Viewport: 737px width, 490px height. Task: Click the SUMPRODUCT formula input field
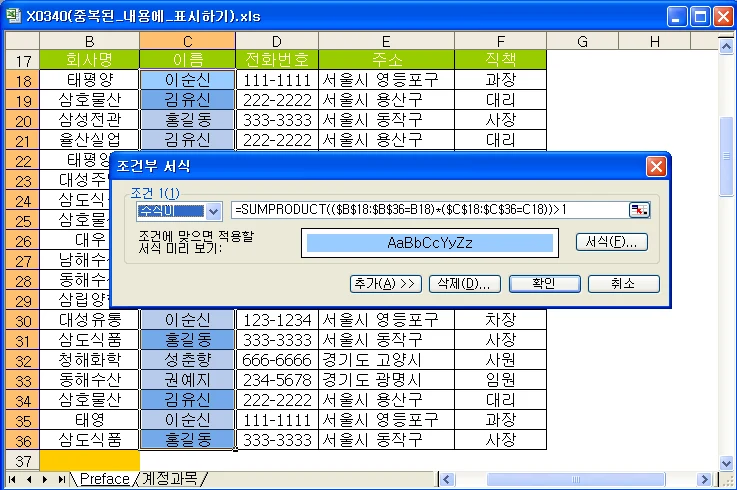point(429,210)
